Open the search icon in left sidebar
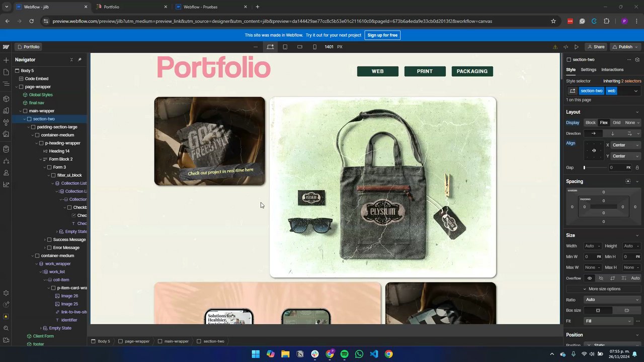Image resolution: width=644 pixels, height=362 pixels. [x=6, y=328]
